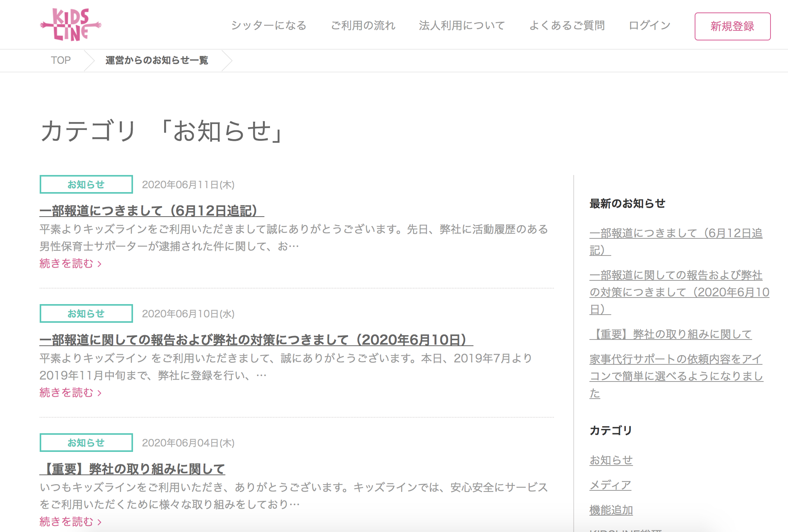Click the KIDS LINE logo
This screenshot has height=532, width=788.
point(70,25)
